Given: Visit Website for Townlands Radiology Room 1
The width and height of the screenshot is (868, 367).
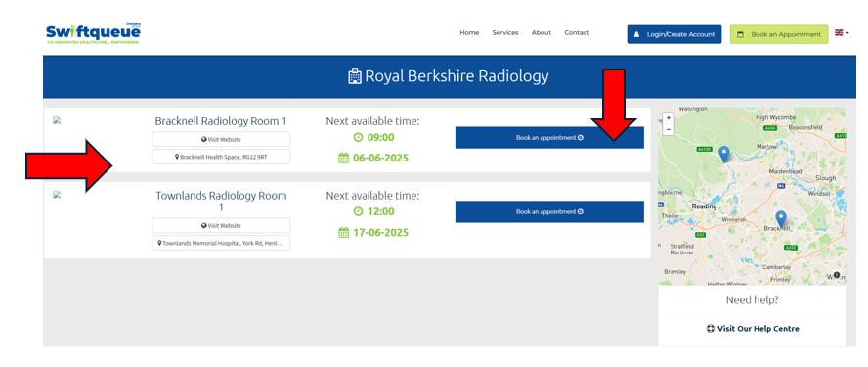Looking at the screenshot, I should point(221,226).
